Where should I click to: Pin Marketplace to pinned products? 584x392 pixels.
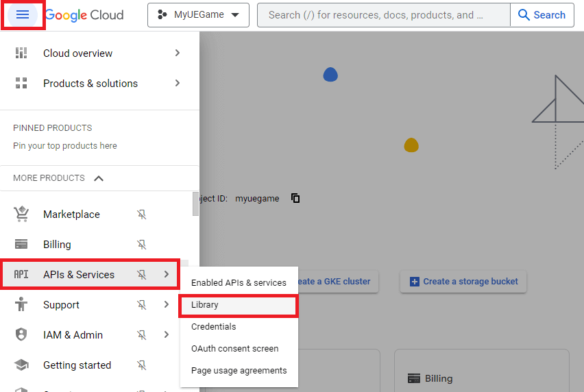[x=141, y=215]
